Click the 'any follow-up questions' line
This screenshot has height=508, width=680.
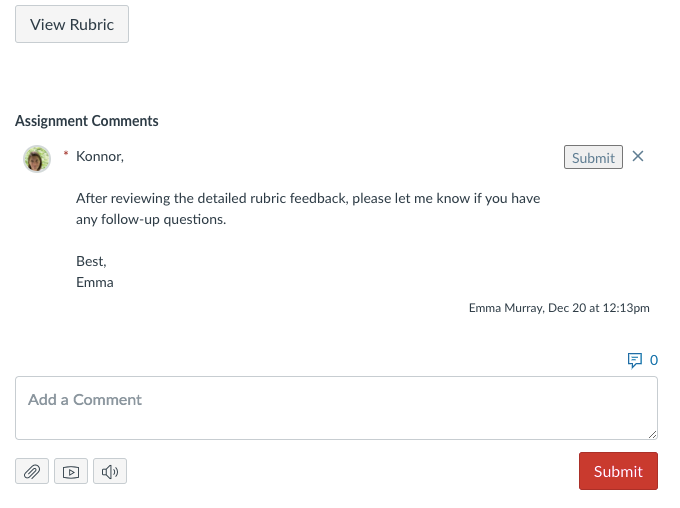(x=151, y=219)
